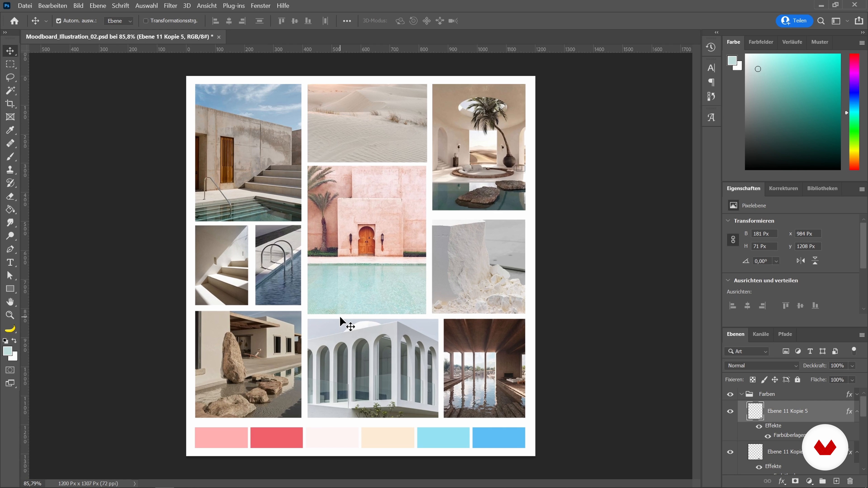Open the Fenster menu

260,6
